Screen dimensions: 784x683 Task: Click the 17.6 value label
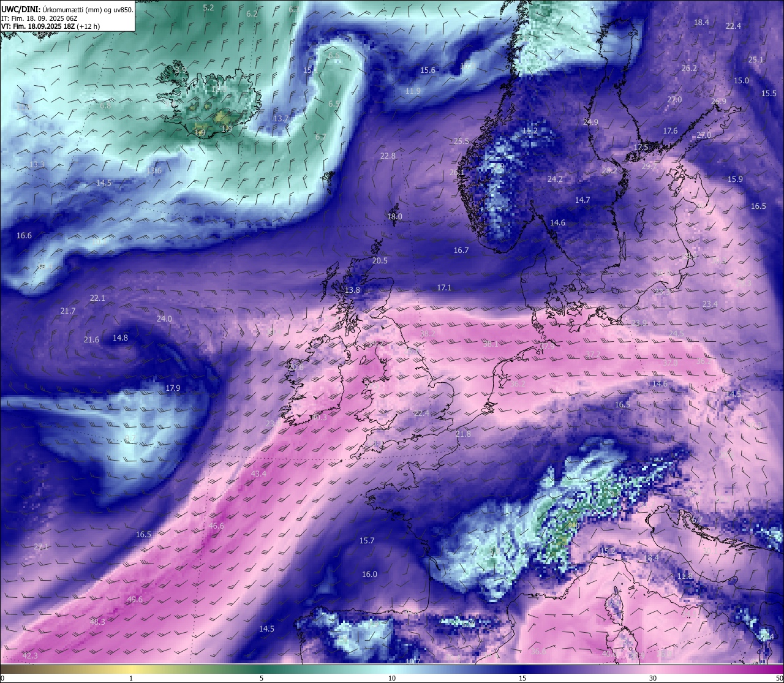pos(670,131)
